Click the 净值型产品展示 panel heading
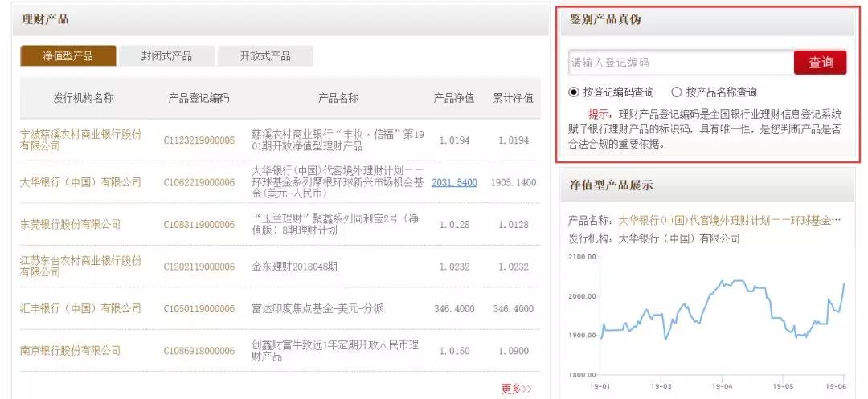The image size is (868, 399). [611, 185]
